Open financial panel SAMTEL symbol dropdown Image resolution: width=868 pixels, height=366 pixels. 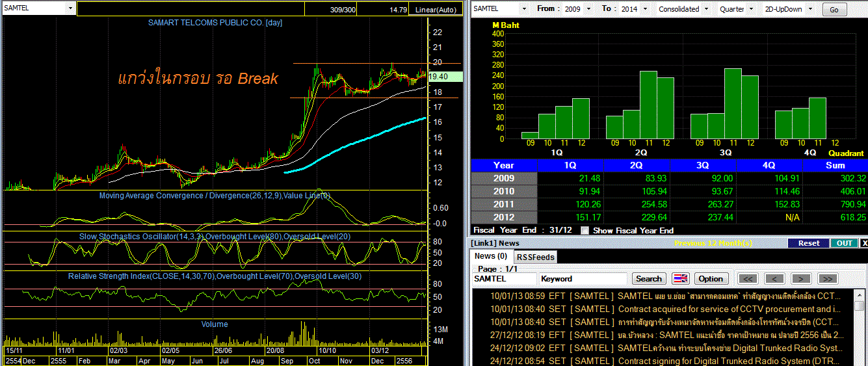(x=523, y=8)
